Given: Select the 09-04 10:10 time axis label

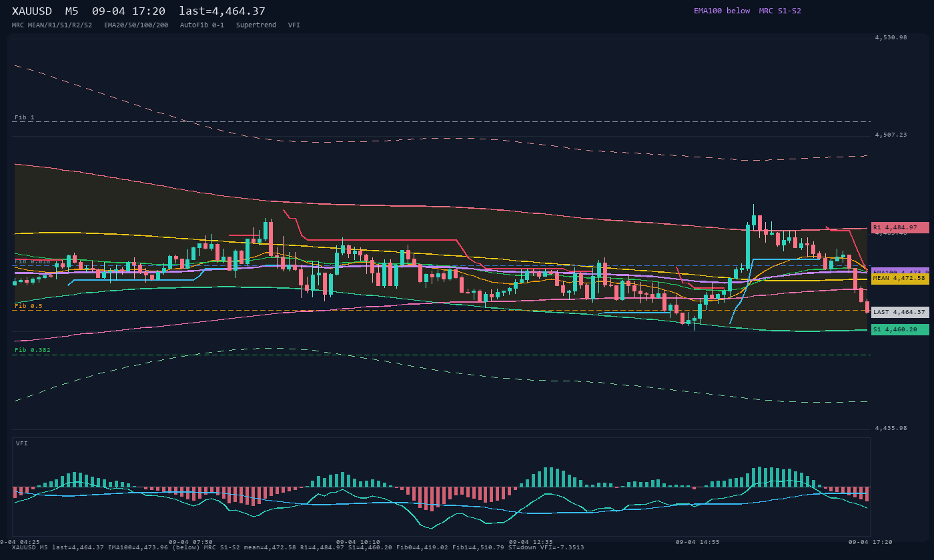Looking at the screenshot, I should click(x=358, y=542).
